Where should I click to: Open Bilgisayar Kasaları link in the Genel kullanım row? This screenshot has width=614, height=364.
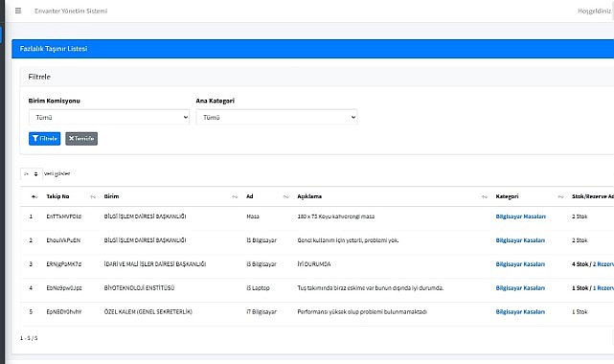pos(520,240)
